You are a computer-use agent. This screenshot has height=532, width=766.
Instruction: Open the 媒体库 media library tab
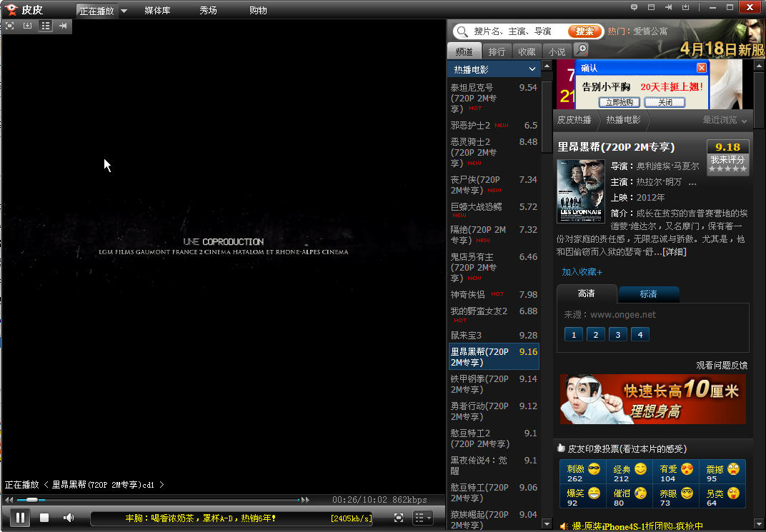(x=157, y=11)
